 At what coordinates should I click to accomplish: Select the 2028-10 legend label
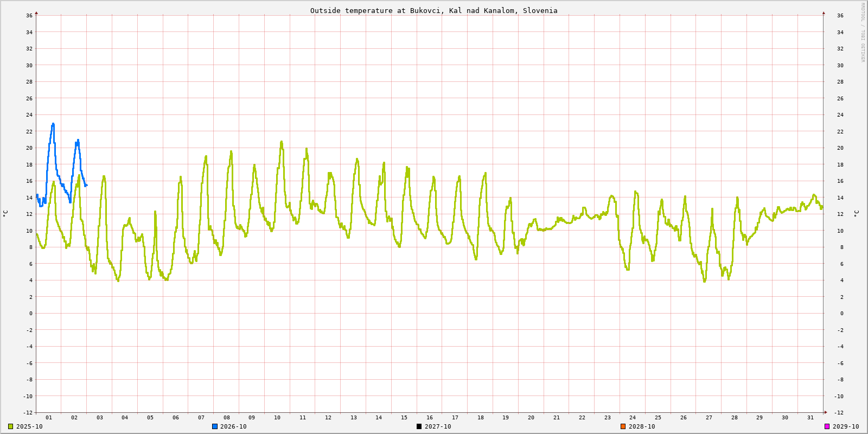coord(642,426)
